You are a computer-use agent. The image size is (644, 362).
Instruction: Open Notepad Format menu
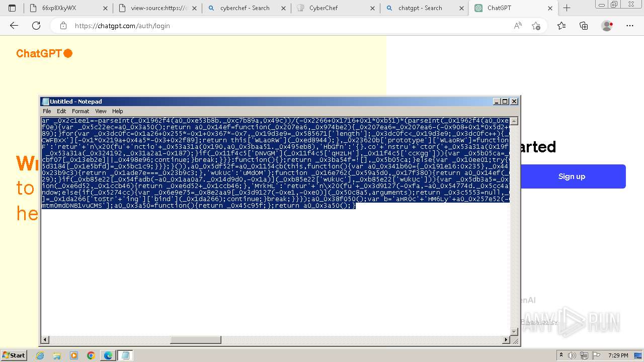point(80,111)
